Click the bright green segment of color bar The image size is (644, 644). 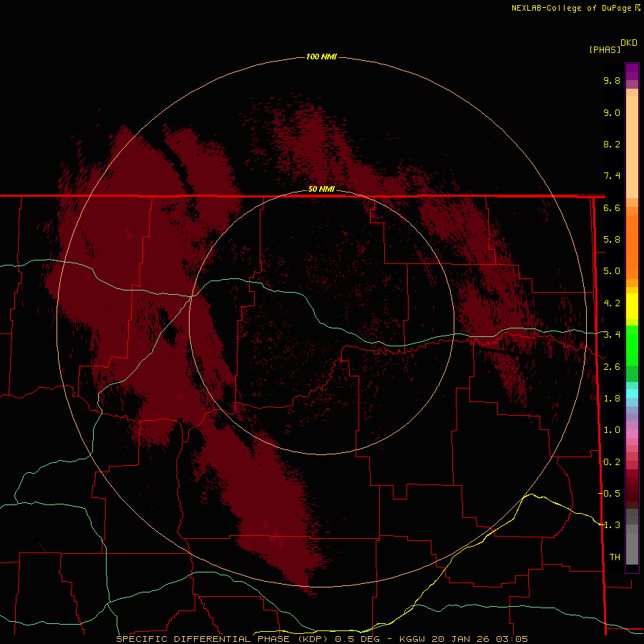coord(632,345)
